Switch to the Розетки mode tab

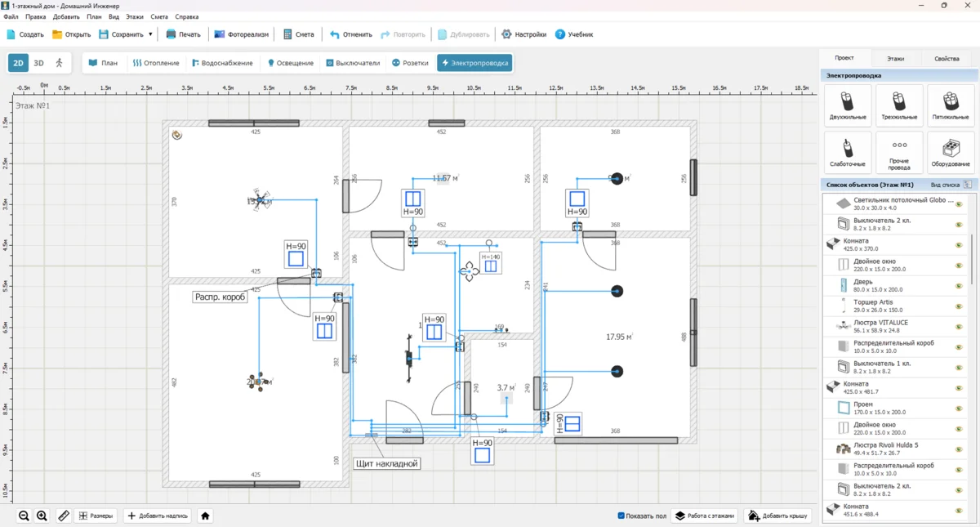pos(410,63)
